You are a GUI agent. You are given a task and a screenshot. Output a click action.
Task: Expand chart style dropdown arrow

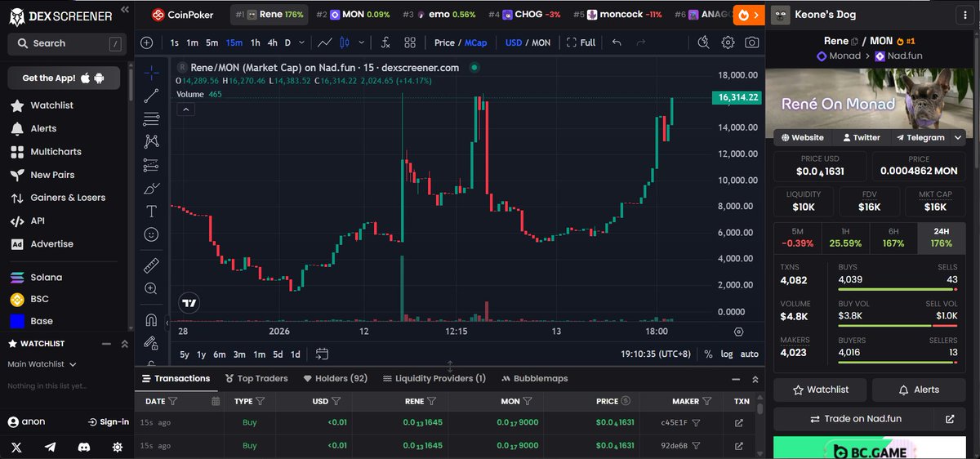click(359, 42)
